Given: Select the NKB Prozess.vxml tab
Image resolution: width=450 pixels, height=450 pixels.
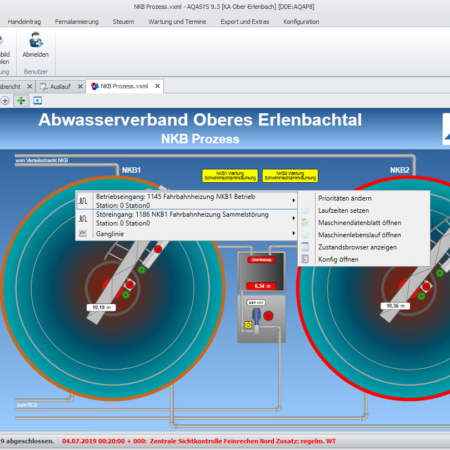Looking at the screenshot, I should [x=124, y=86].
